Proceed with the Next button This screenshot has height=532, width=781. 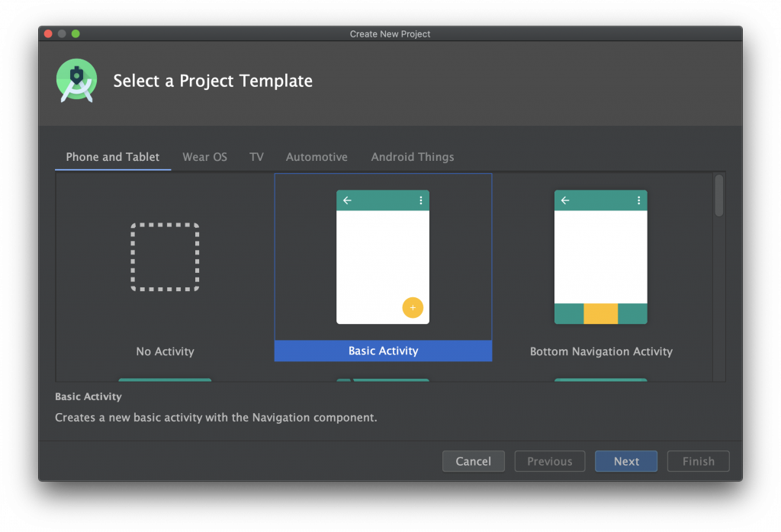coord(626,461)
